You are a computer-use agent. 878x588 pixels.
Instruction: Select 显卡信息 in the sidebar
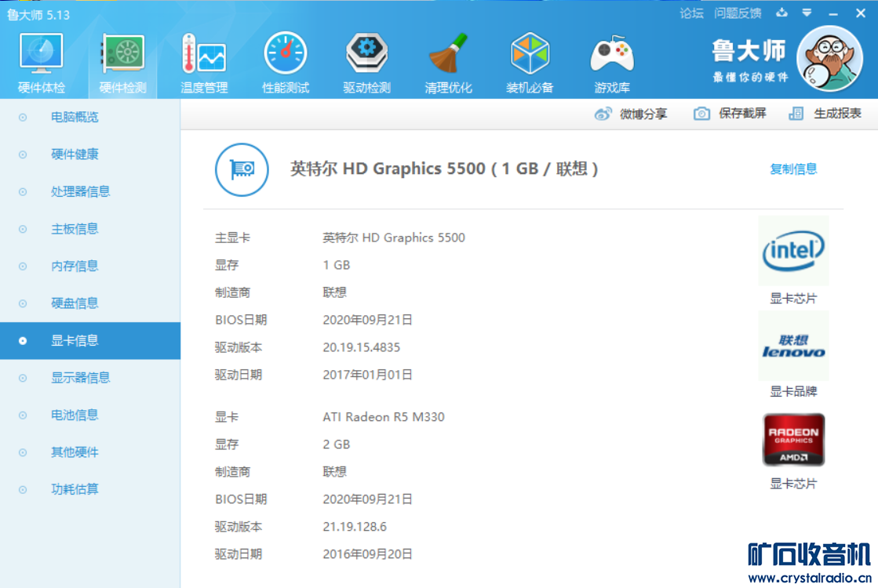(x=90, y=341)
